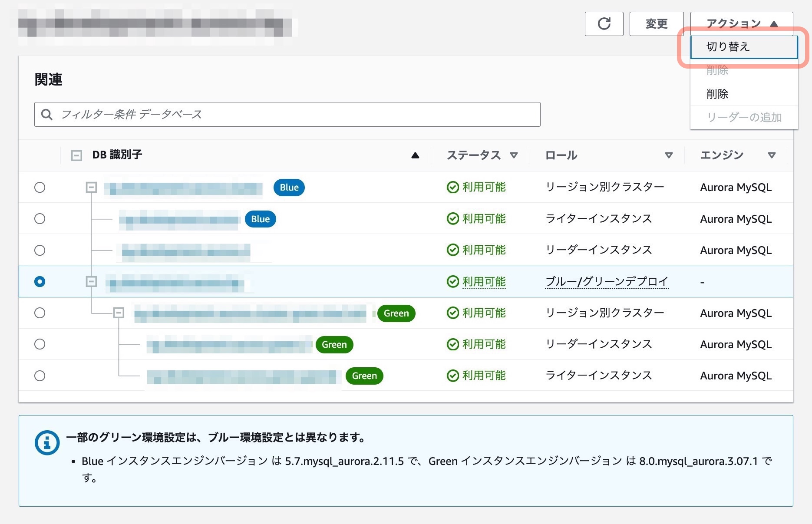Select the radio button for the Blue regional cluster

40,188
